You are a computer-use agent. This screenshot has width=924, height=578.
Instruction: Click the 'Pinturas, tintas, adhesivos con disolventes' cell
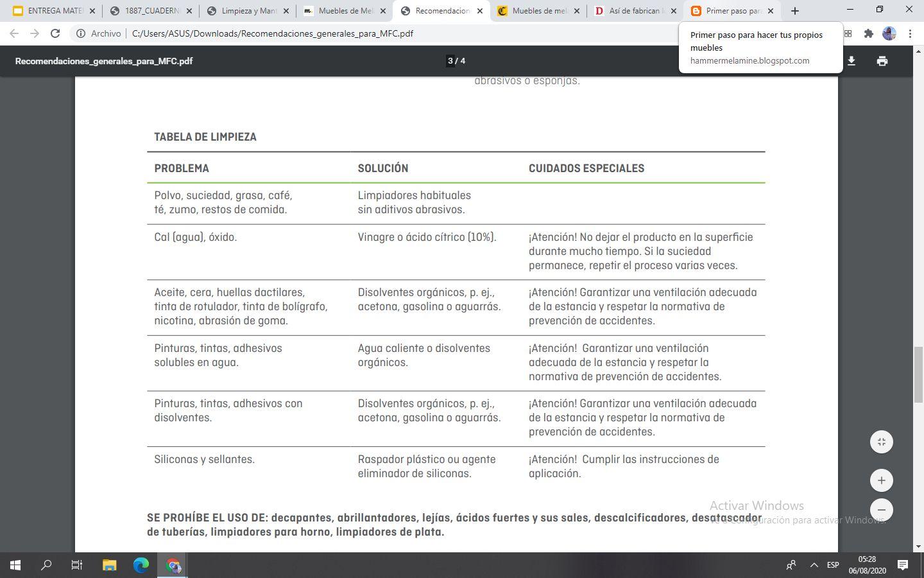click(228, 410)
